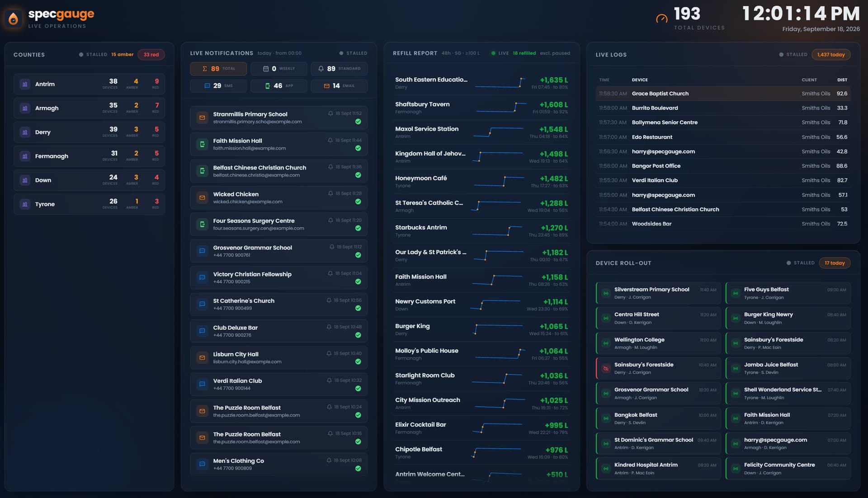The width and height of the screenshot is (868, 498).
Task: Select the 0 Weekly notifications filter
Action: click(x=278, y=69)
